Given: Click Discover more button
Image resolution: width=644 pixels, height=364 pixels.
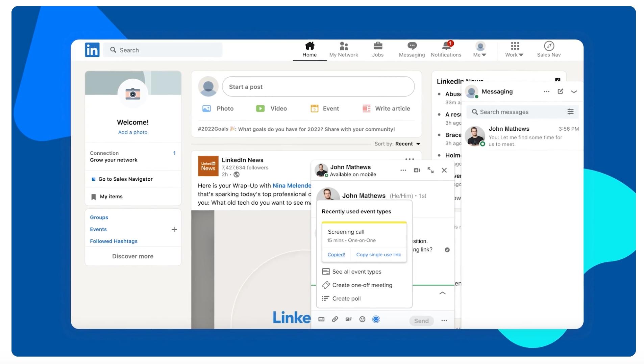Looking at the screenshot, I should [133, 256].
